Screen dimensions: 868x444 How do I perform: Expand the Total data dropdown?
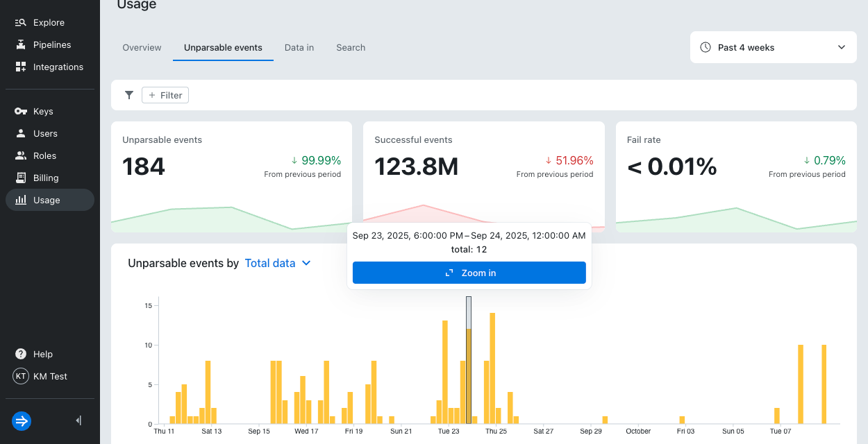278,264
